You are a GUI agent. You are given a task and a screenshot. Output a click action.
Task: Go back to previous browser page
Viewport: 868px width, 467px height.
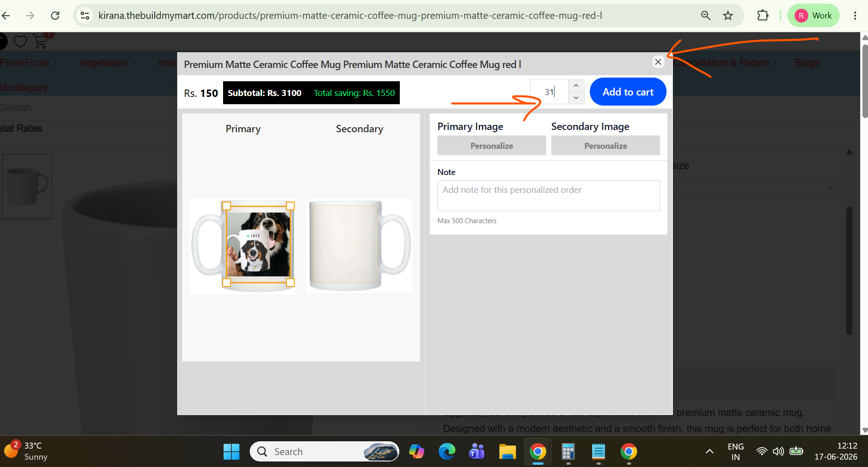6,16
